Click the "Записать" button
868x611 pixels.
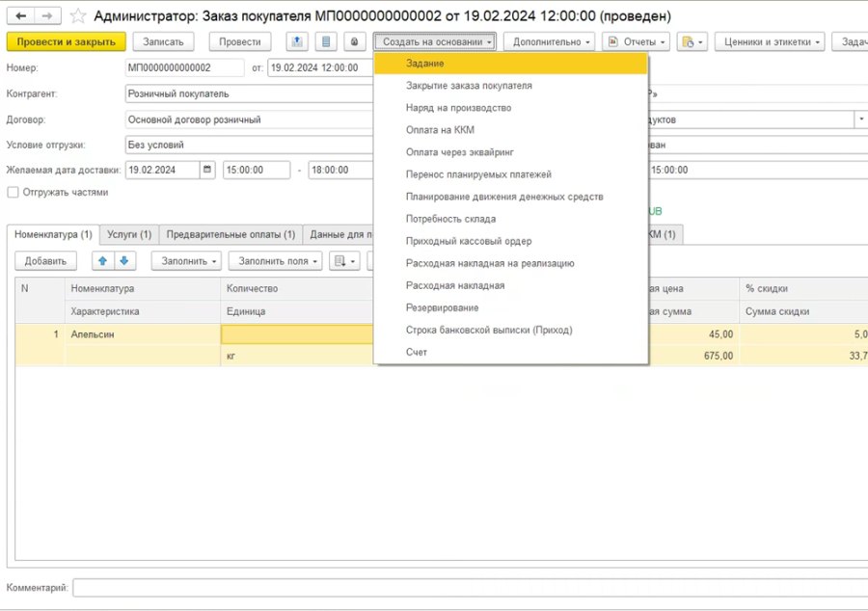(163, 41)
